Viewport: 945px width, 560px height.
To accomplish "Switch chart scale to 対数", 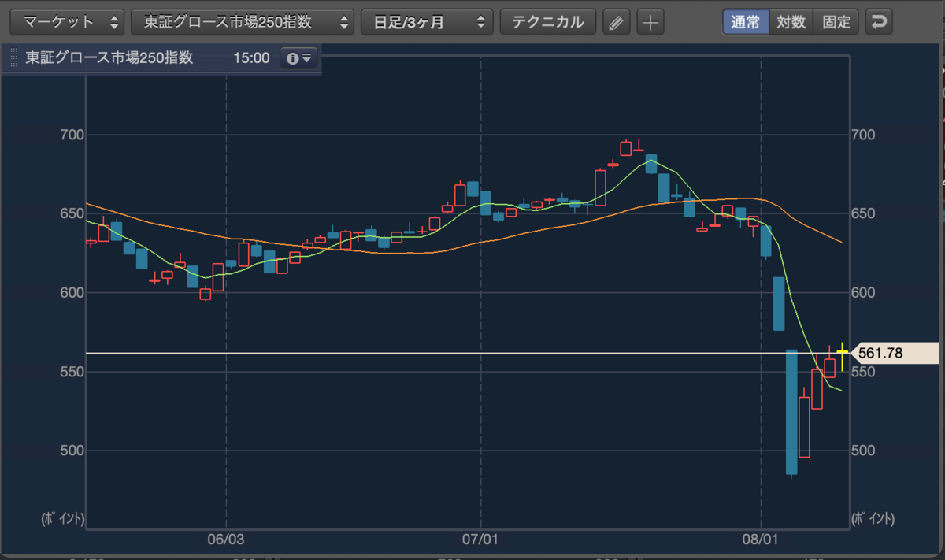I will pyautogui.click(x=791, y=22).
